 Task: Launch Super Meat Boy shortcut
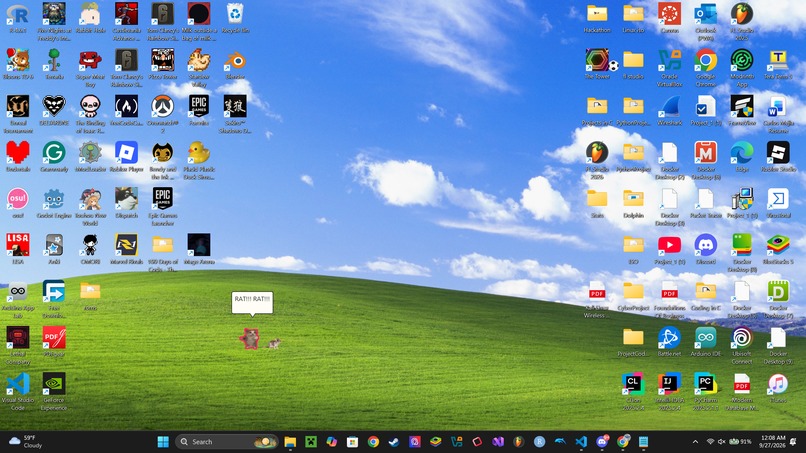click(x=90, y=61)
